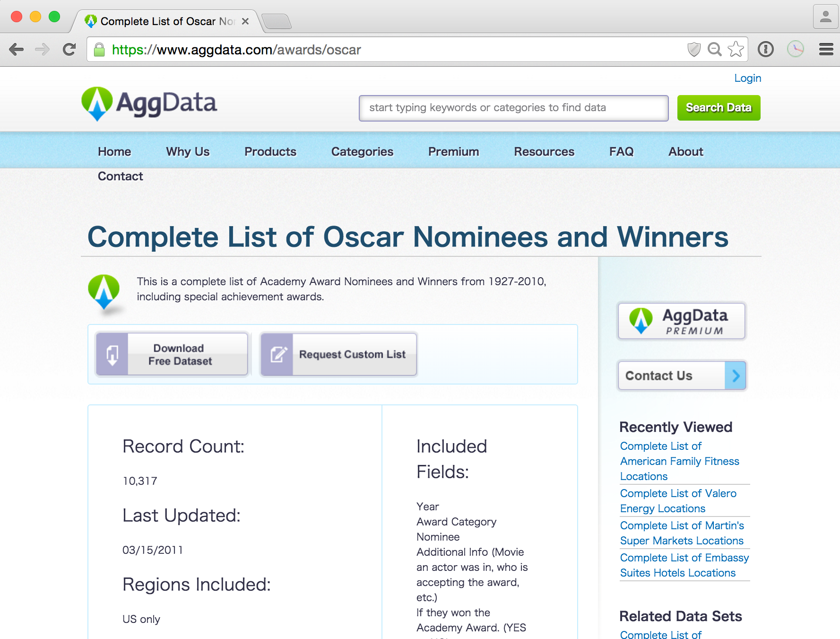Open Martin's Super Markets Locations link
Image resolution: width=840 pixels, height=639 pixels.
pyautogui.click(x=682, y=533)
